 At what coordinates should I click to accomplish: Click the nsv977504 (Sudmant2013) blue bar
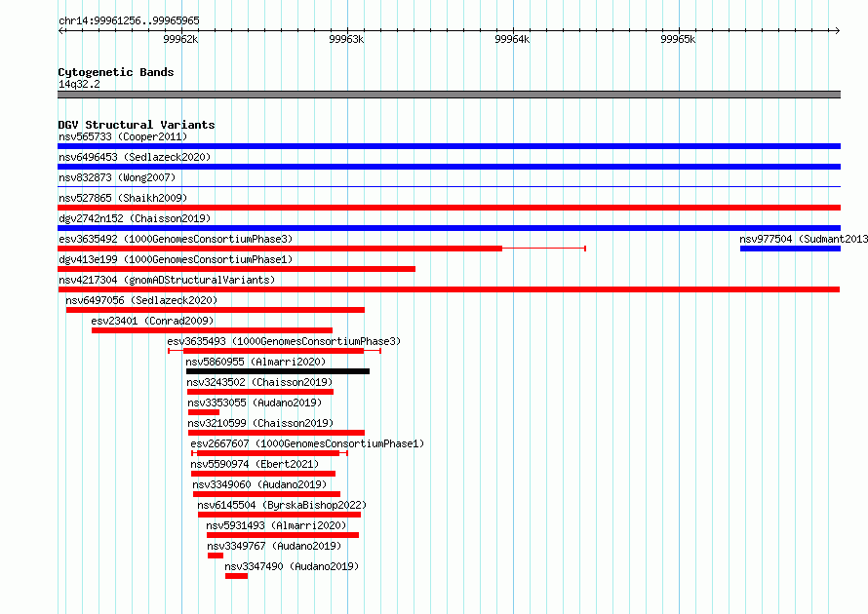coord(791,249)
